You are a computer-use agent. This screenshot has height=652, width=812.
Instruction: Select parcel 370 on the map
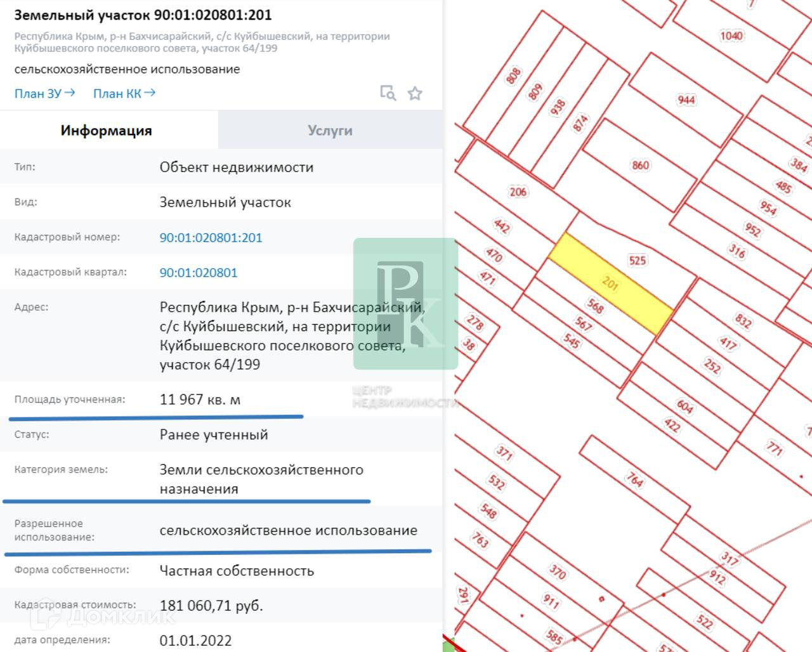click(x=557, y=571)
